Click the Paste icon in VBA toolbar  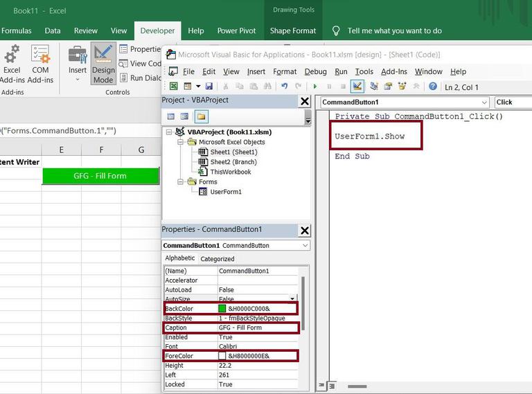pos(254,87)
